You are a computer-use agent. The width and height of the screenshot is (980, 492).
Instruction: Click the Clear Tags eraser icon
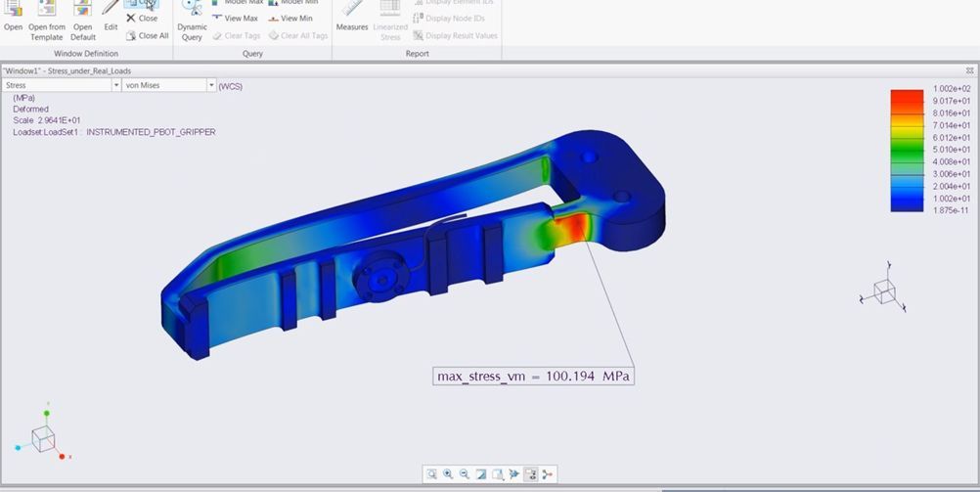[x=217, y=35]
